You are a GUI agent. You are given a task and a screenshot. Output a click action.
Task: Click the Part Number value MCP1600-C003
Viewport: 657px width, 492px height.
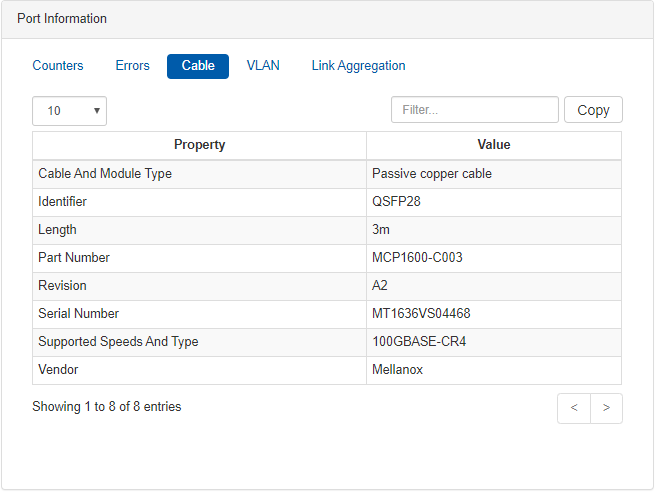point(417,258)
